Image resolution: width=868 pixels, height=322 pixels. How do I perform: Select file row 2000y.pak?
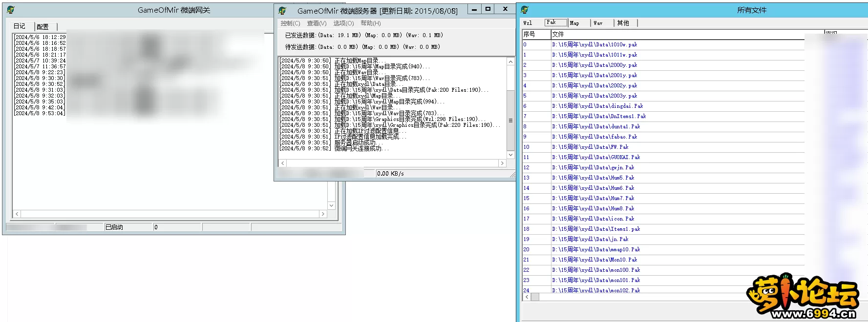pos(663,65)
